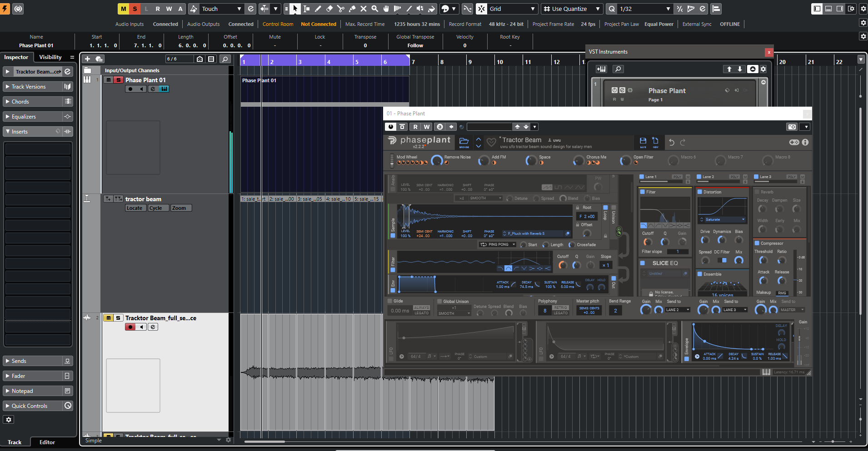This screenshot has height=451, width=868.
Task: Enable the Reverb effect checkbox
Action: [757, 192]
